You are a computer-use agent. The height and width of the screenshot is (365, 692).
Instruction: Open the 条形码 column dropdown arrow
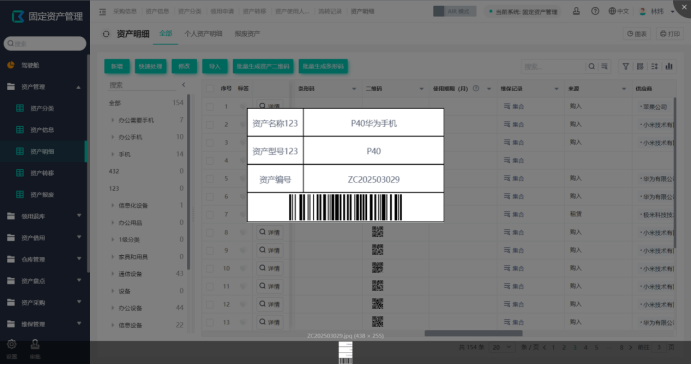coord(354,89)
